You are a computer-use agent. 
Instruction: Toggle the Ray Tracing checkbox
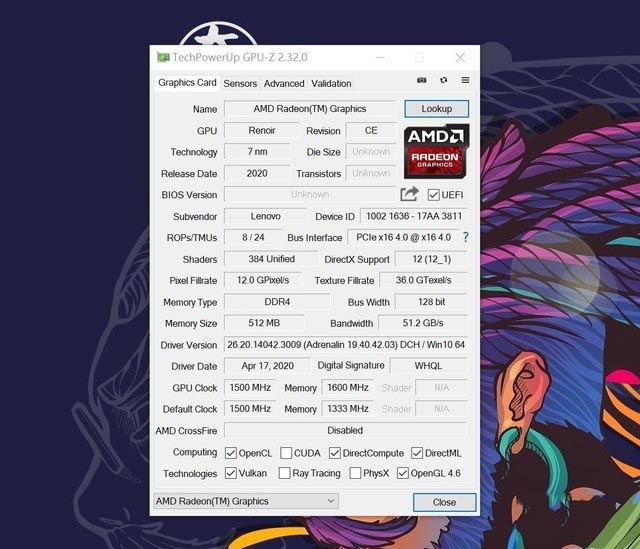pos(284,473)
